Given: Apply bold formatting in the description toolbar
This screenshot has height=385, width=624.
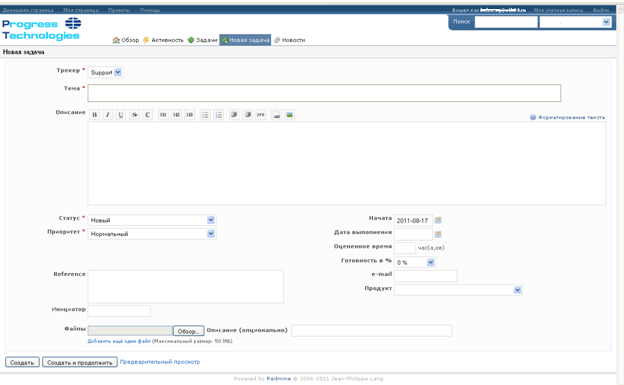Looking at the screenshot, I should tap(94, 115).
